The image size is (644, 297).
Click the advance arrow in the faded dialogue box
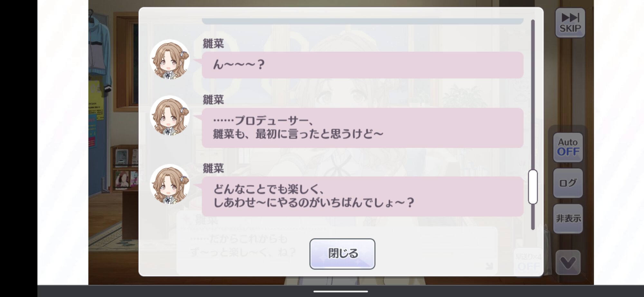pos(489,266)
